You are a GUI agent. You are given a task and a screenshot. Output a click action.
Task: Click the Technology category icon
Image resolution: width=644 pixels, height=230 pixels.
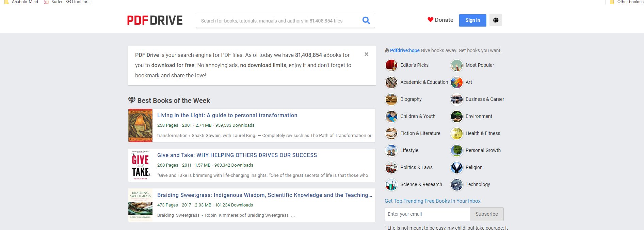click(x=457, y=184)
